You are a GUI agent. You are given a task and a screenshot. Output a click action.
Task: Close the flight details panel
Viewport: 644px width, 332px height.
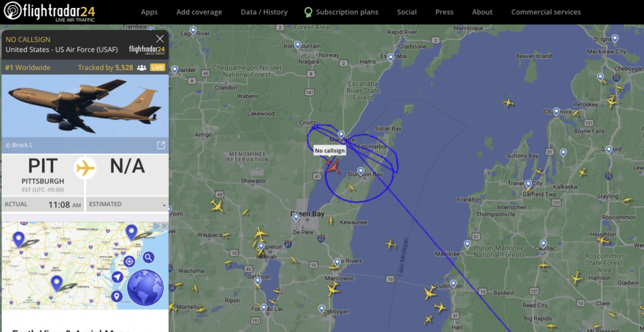(160, 39)
